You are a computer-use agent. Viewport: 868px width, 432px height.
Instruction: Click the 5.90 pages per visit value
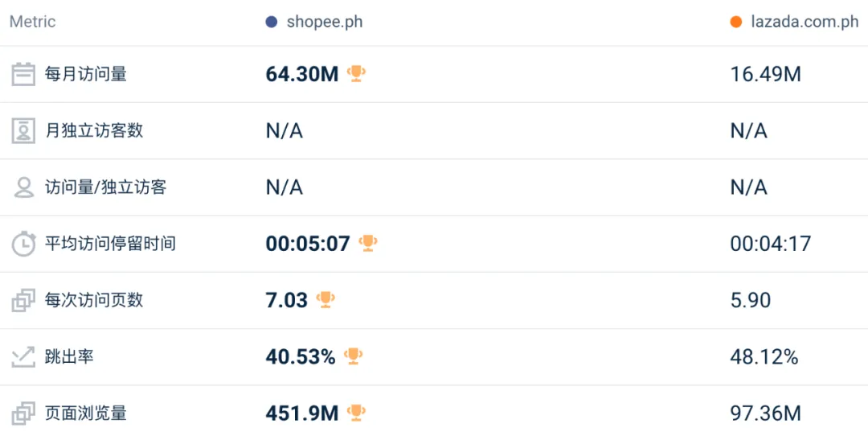pyautogui.click(x=751, y=300)
